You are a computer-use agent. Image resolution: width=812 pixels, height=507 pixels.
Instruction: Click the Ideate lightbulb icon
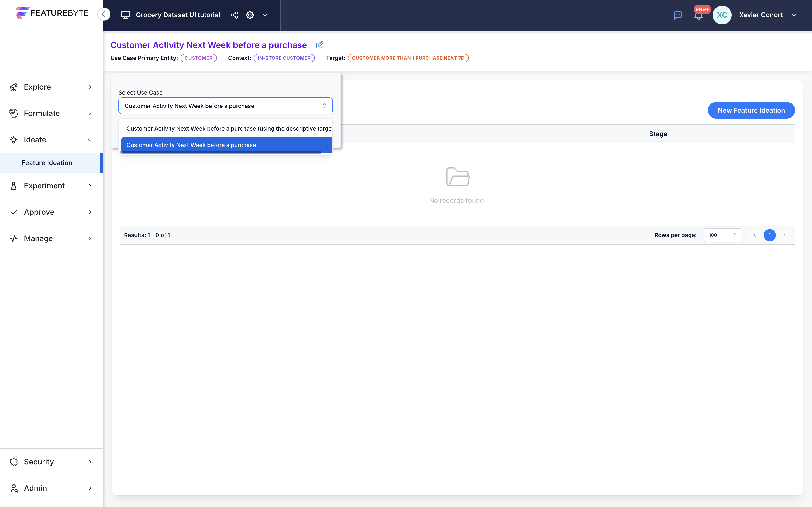pos(13,139)
